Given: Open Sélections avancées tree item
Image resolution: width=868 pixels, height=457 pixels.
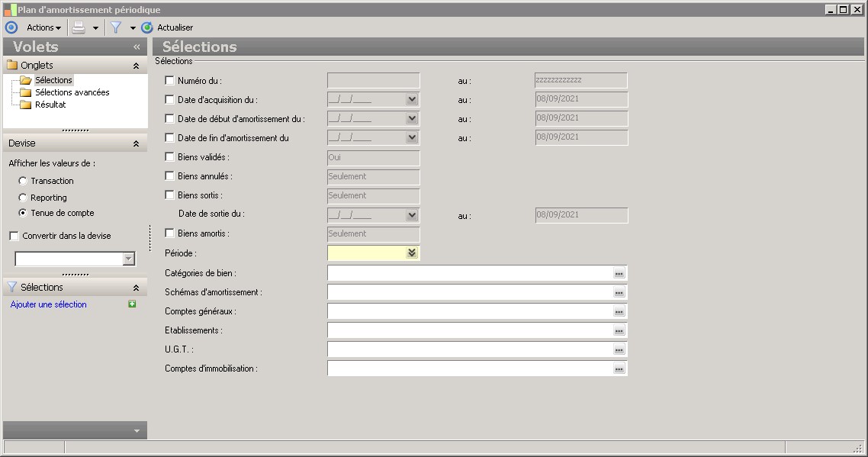Looking at the screenshot, I should coord(72,92).
